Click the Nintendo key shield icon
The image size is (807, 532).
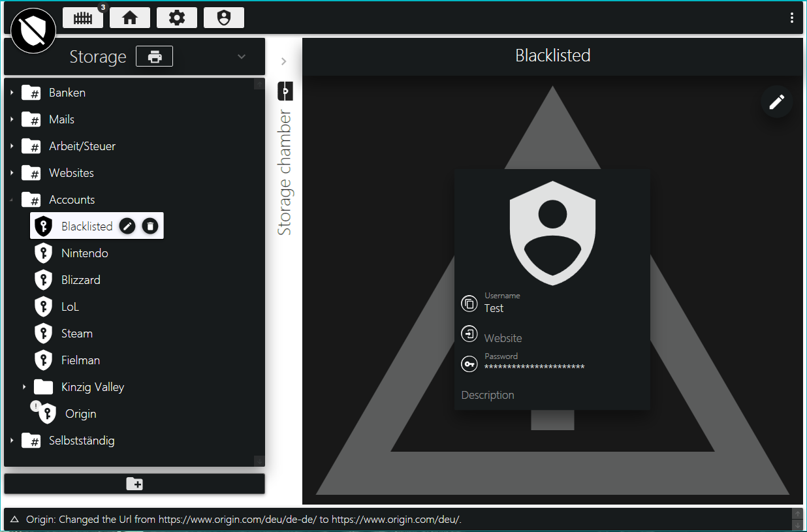tap(43, 253)
